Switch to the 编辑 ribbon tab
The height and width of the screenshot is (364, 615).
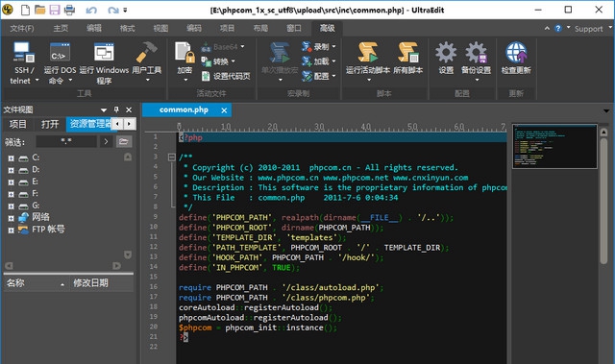click(94, 28)
